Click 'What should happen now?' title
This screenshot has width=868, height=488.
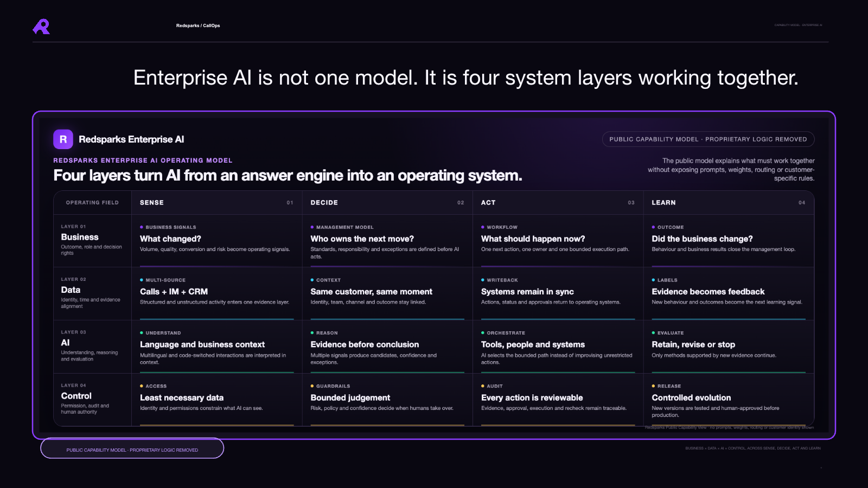pyautogui.click(x=533, y=239)
